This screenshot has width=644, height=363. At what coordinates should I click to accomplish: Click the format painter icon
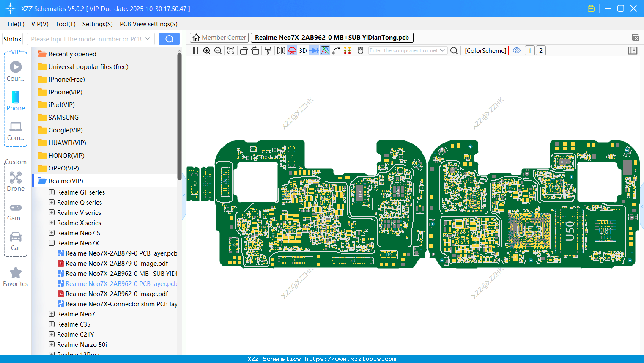(268, 51)
